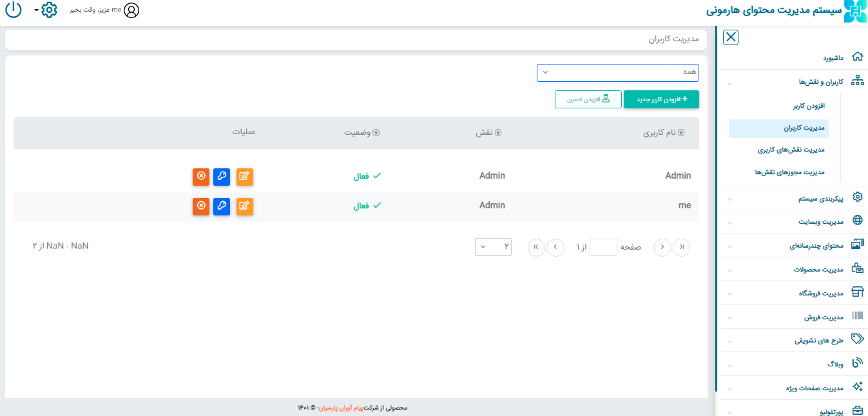Go to the last page of the table
The height and width of the screenshot is (416, 868).
coord(536,247)
